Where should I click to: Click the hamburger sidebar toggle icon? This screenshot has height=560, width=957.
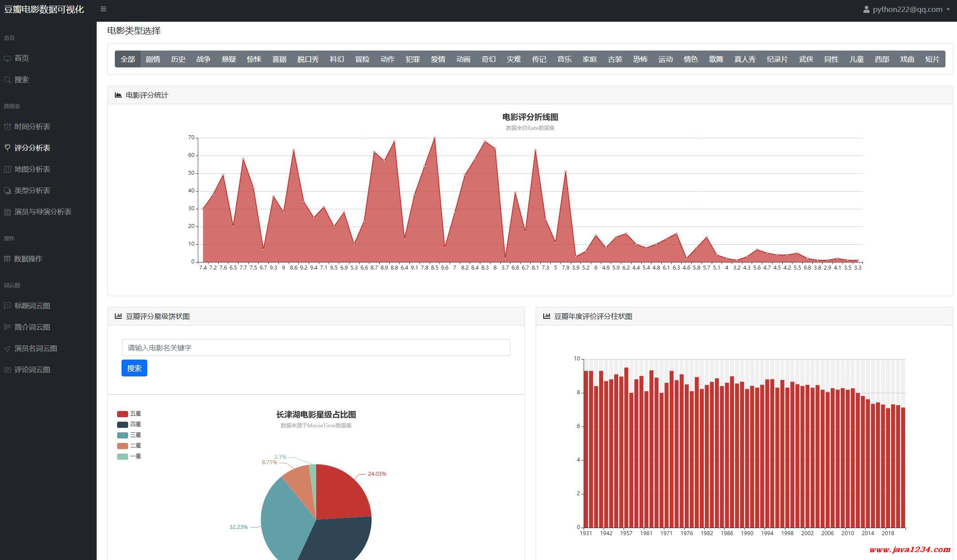coord(103,9)
